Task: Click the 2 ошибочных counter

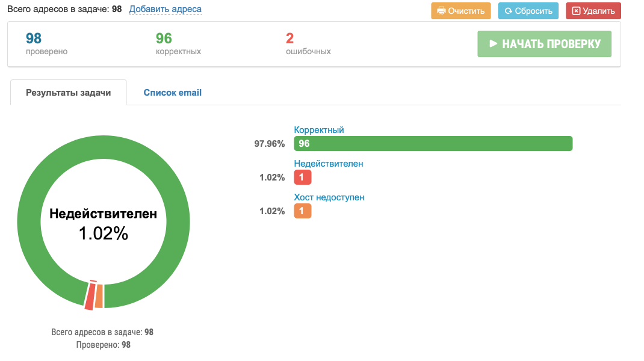Action: point(290,39)
